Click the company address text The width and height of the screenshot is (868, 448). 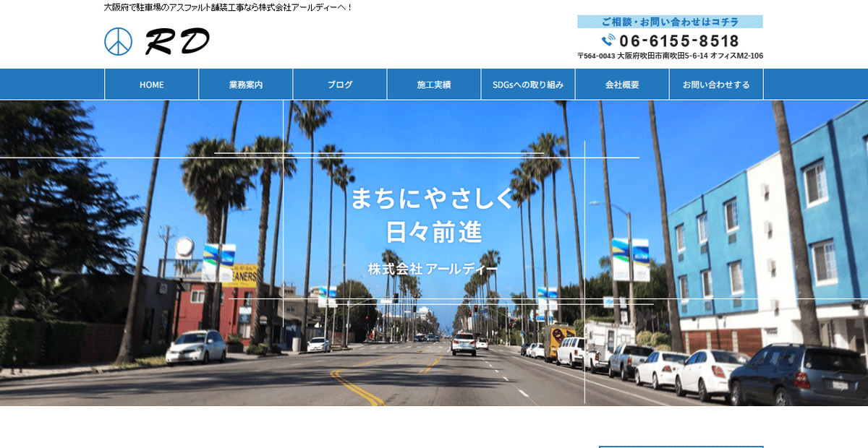(x=669, y=55)
